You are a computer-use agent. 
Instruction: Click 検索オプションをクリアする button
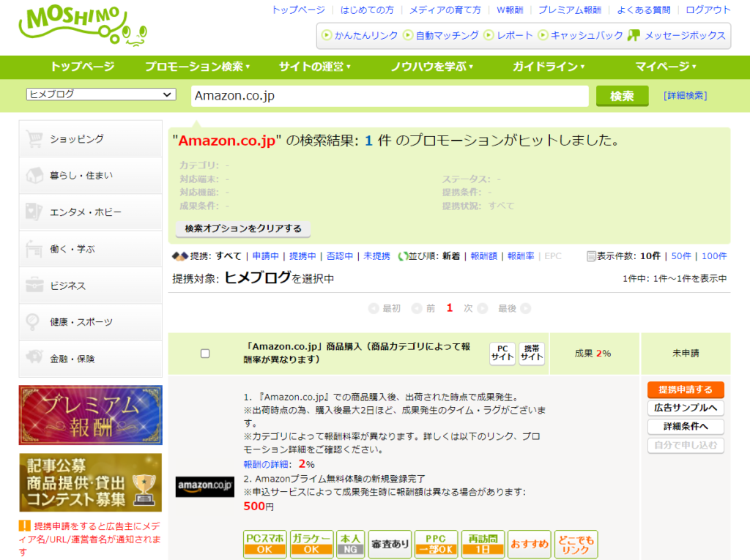[x=243, y=228]
